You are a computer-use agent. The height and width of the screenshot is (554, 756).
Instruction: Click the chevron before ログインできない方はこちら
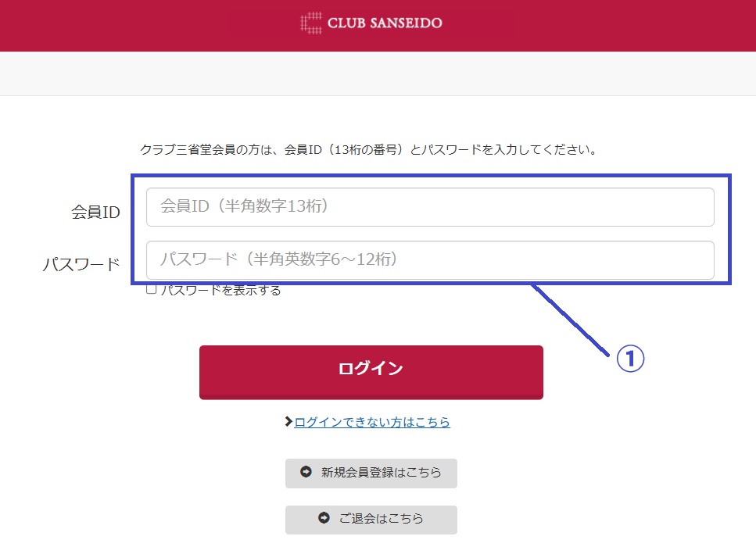pos(288,421)
